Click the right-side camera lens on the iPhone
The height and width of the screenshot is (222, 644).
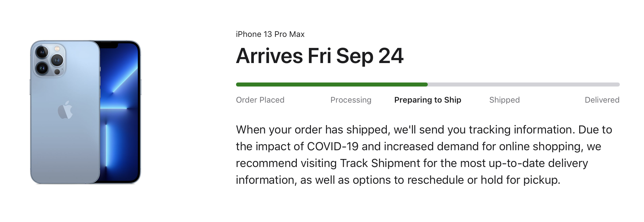(x=57, y=60)
